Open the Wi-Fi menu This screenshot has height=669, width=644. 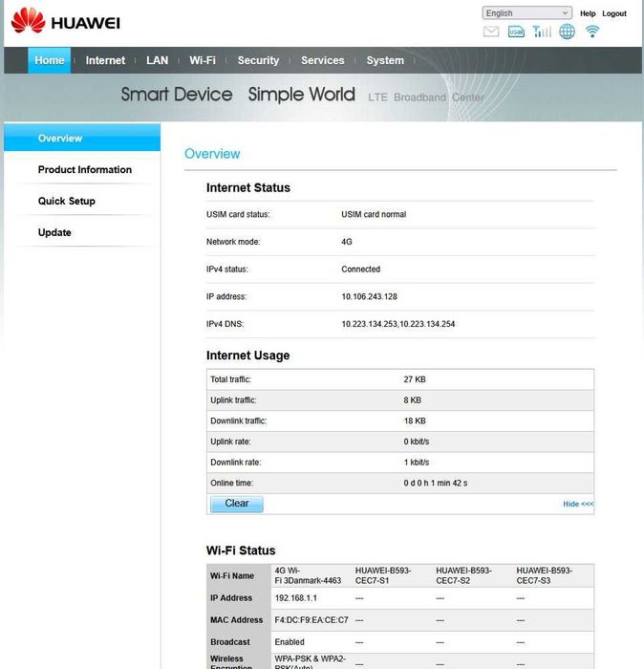point(203,60)
